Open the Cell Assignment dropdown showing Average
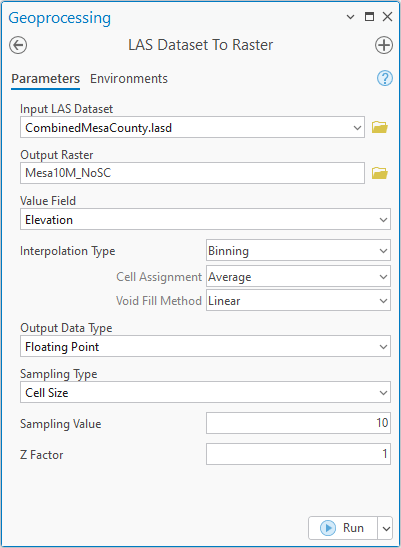 pos(298,276)
